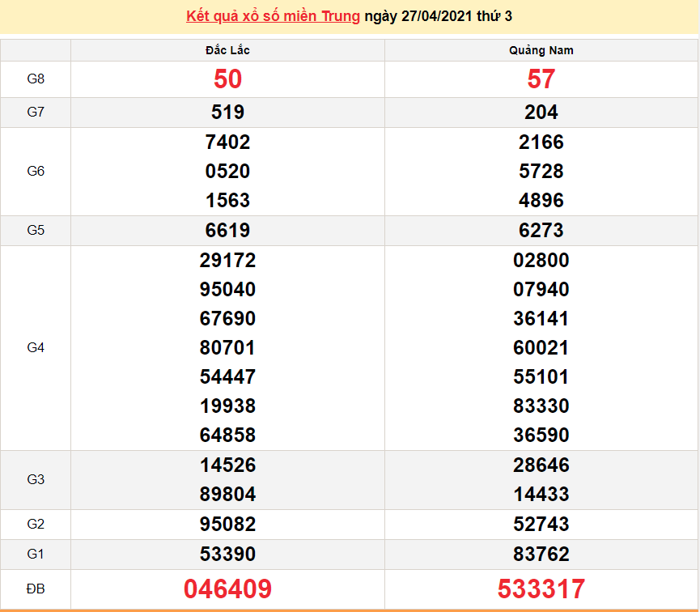The width and height of the screenshot is (700, 612).
Task: Click the date text 'ngày 27/04/2021 thứ 3'
Action: point(439,16)
